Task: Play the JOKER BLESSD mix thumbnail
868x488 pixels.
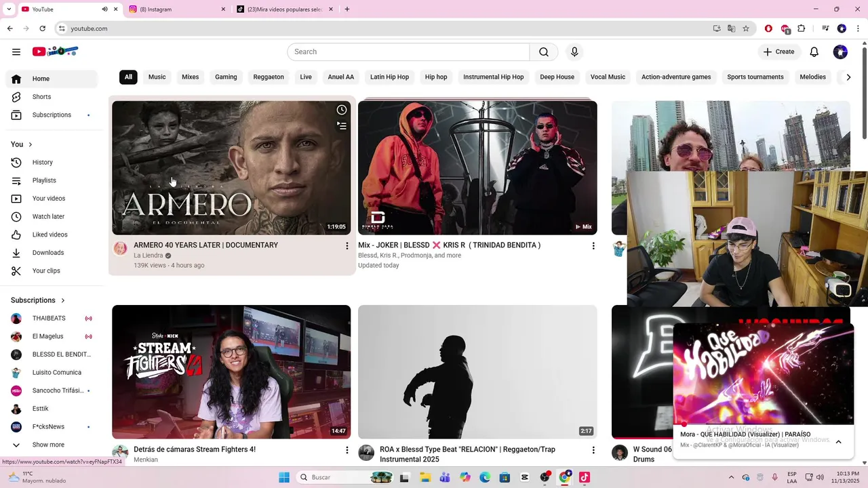Action: [477, 168]
